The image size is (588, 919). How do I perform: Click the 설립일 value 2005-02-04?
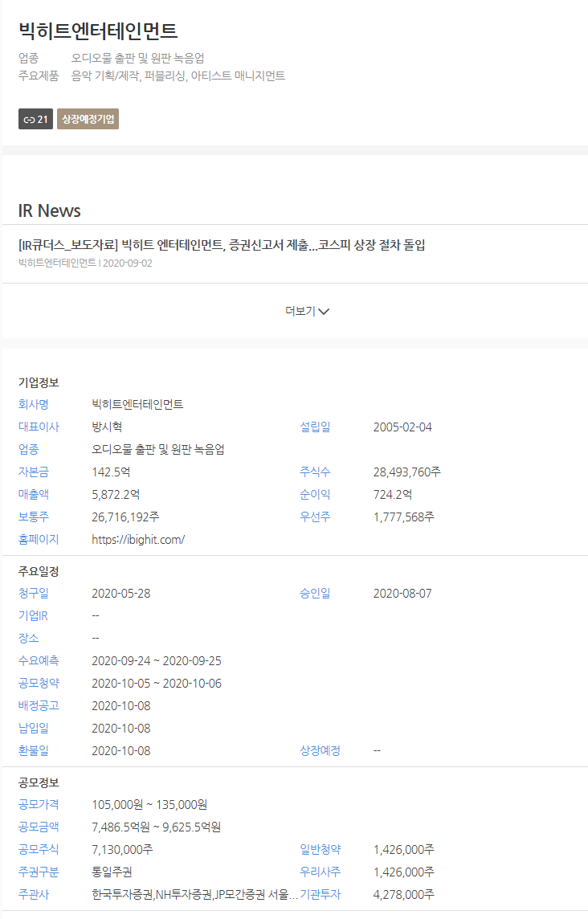click(402, 427)
